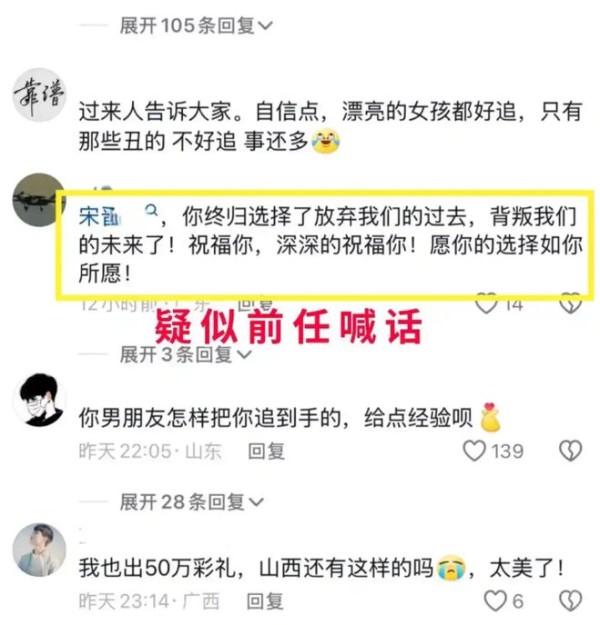Dislike the 你男朋友 comment with broken heart
600x625 pixels.
(570, 452)
